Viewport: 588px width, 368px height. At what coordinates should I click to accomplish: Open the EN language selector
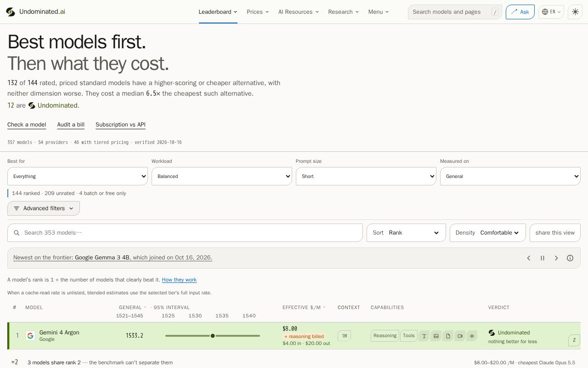coord(551,12)
